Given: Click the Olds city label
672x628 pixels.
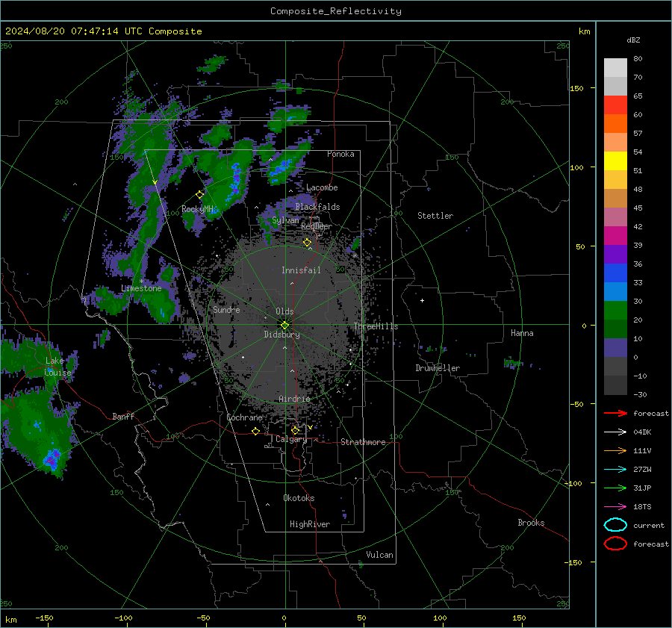Looking at the screenshot, I should (284, 311).
